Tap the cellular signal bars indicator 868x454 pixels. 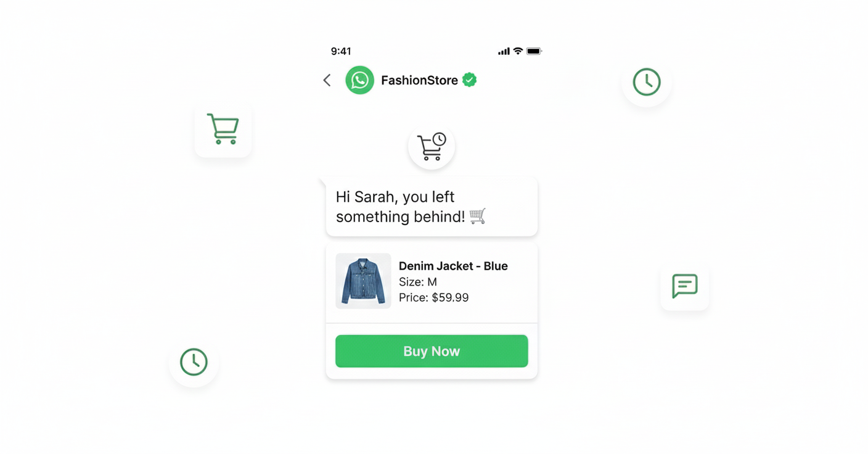point(502,51)
